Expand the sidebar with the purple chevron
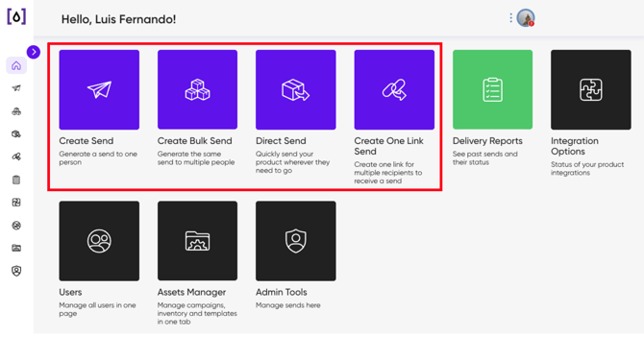The width and height of the screenshot is (644, 361). (x=34, y=52)
